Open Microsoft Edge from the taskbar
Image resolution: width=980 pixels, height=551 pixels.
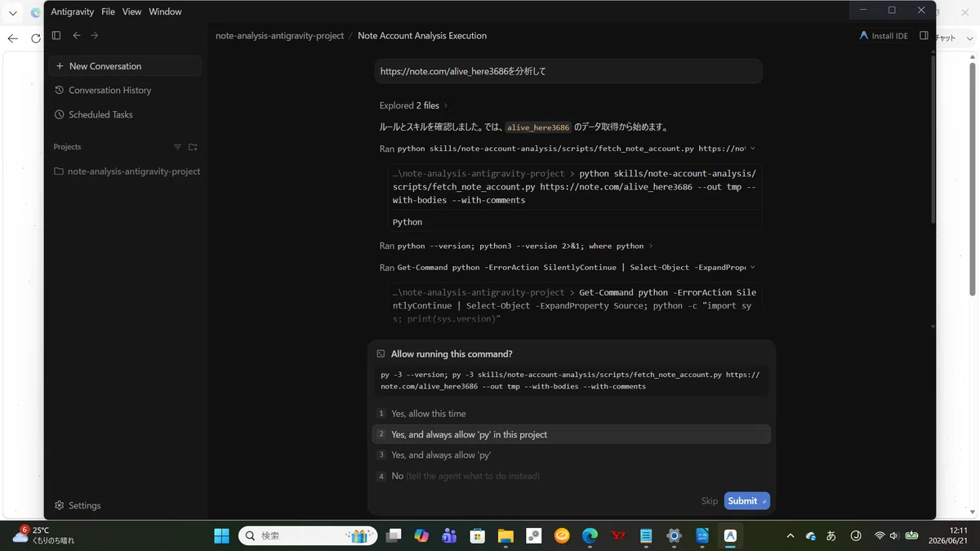pos(590,535)
